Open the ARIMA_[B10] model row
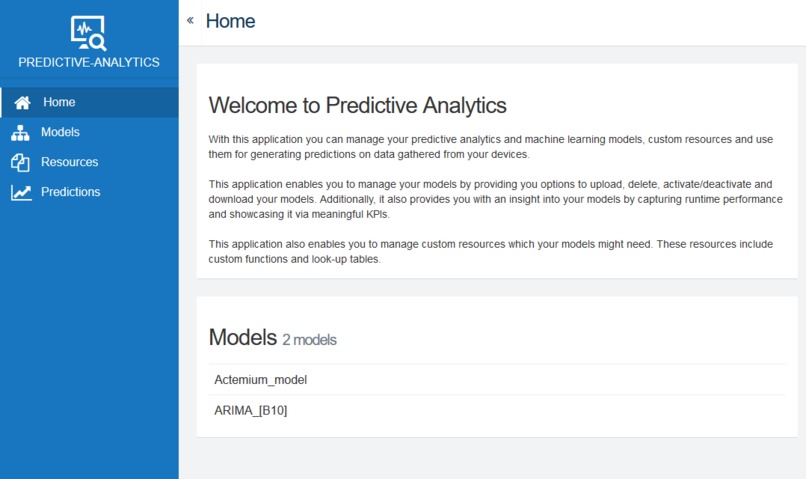 point(250,410)
